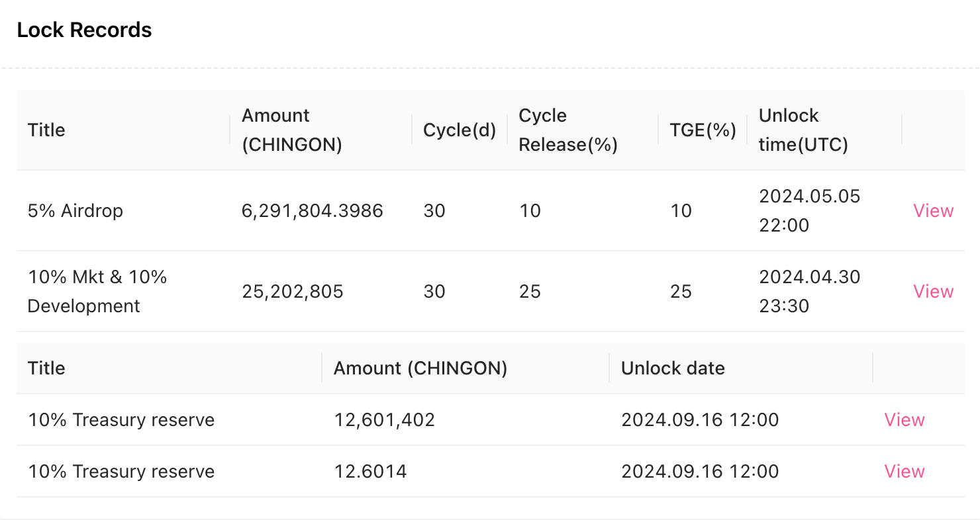Click the 12,601,402 amount cell
Screen dimensions: 980x520
tap(384, 419)
